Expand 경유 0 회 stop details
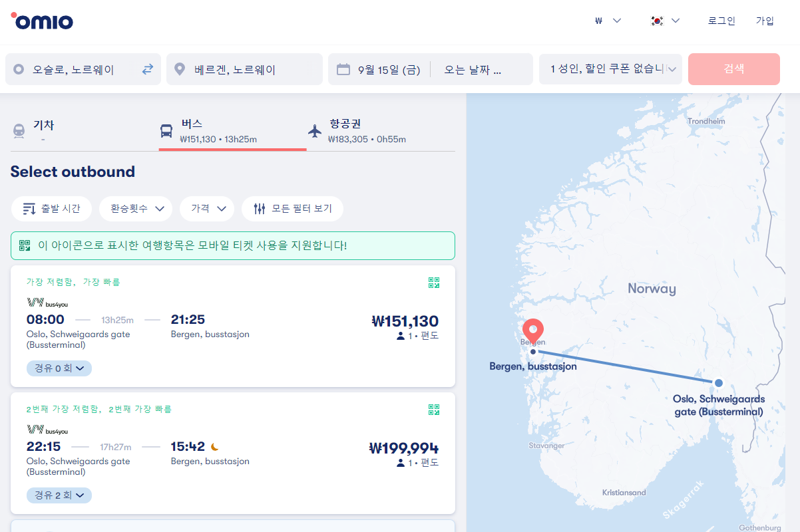 coord(59,368)
